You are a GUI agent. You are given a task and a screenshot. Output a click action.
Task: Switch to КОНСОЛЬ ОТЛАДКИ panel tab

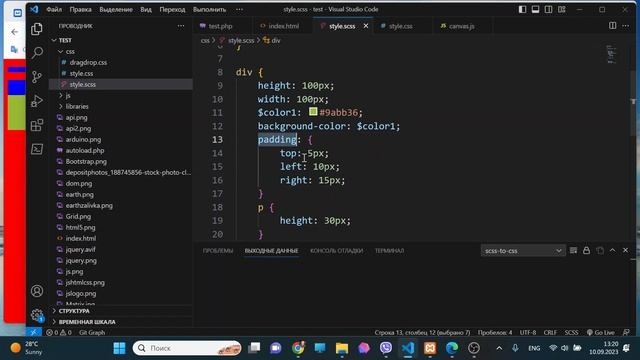[x=336, y=251]
